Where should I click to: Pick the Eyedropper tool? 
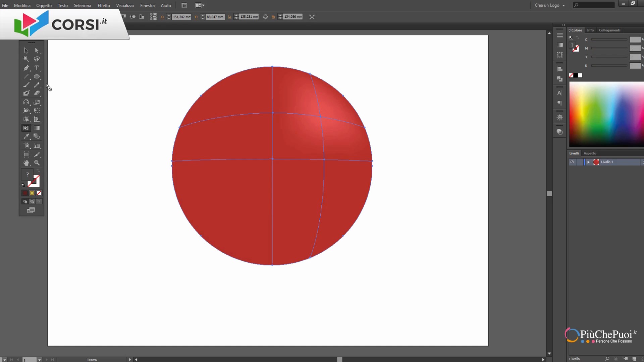(x=26, y=136)
